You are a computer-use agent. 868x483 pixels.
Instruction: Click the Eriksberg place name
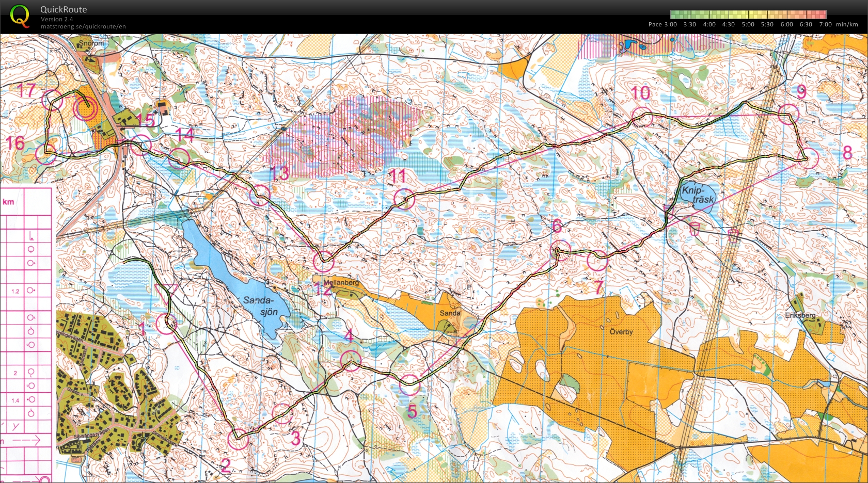tap(800, 315)
